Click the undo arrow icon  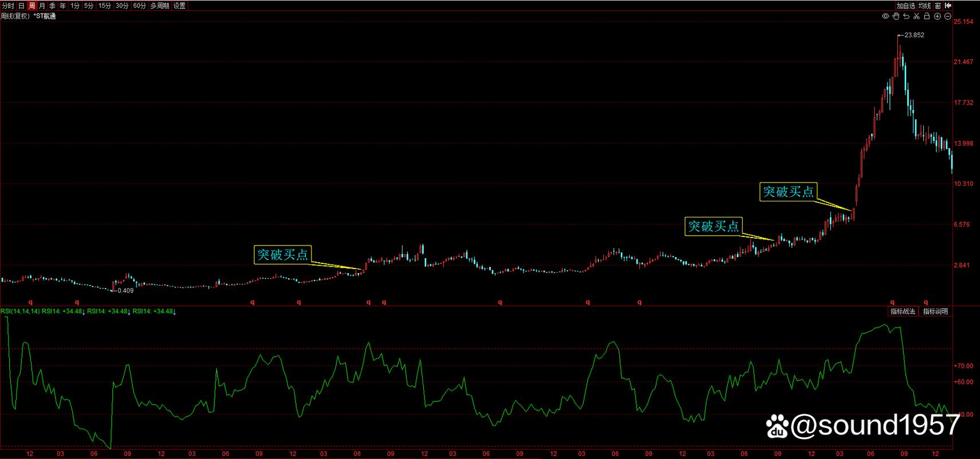click(906, 17)
